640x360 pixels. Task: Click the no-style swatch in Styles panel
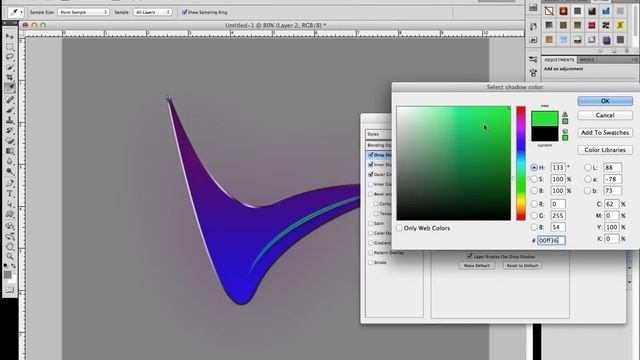pos(549,11)
